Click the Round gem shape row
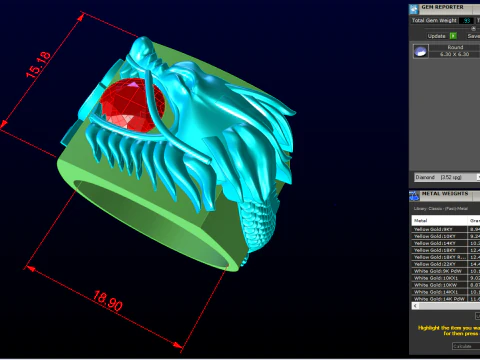 [x=455, y=47]
